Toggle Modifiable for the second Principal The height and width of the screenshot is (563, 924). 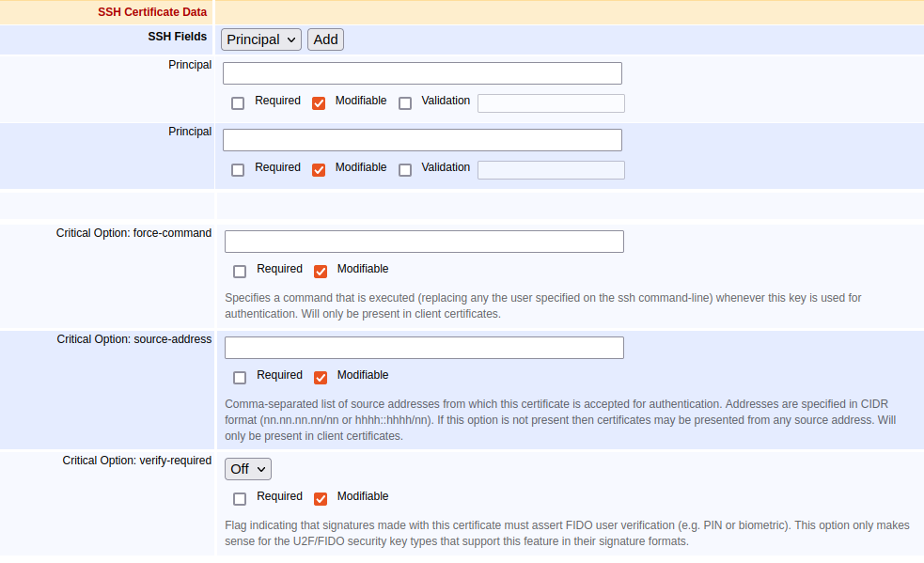pos(319,170)
